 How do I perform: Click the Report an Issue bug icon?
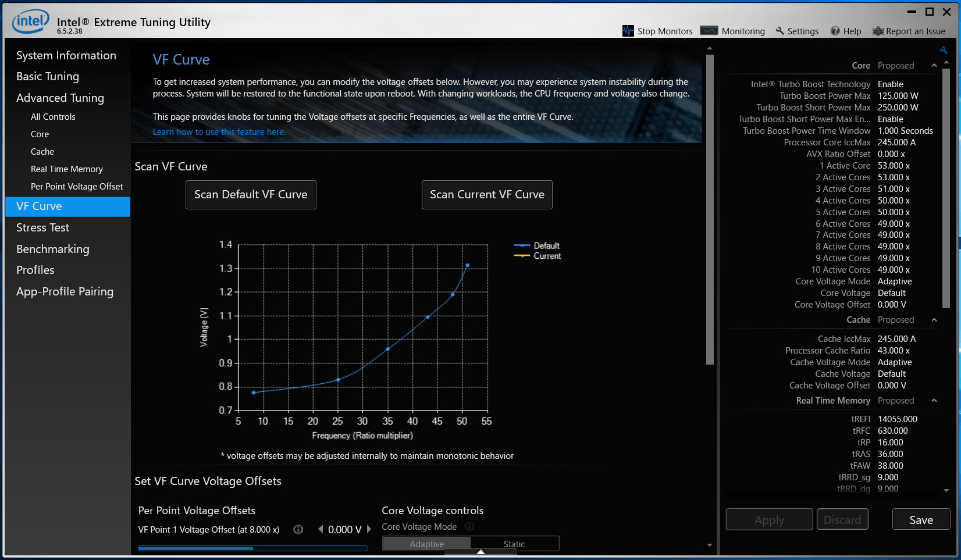pyautogui.click(x=878, y=31)
